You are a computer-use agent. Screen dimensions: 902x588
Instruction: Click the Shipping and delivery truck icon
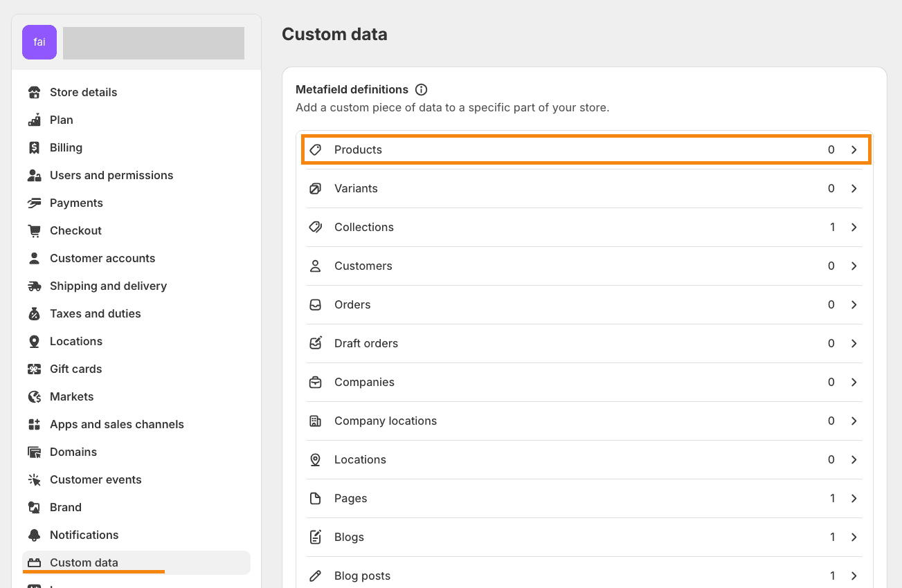coord(34,286)
